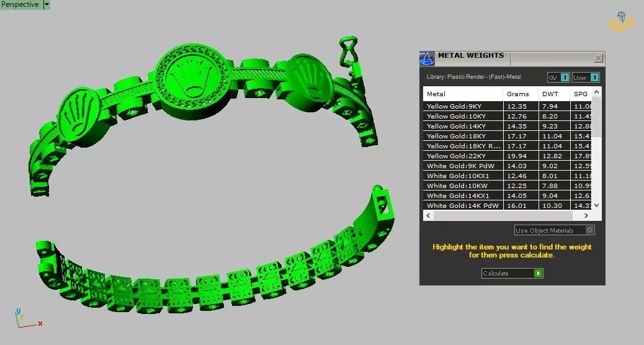Click the vertical scrollbar thumb in metals list
This screenshot has height=345, width=644.
(596, 117)
